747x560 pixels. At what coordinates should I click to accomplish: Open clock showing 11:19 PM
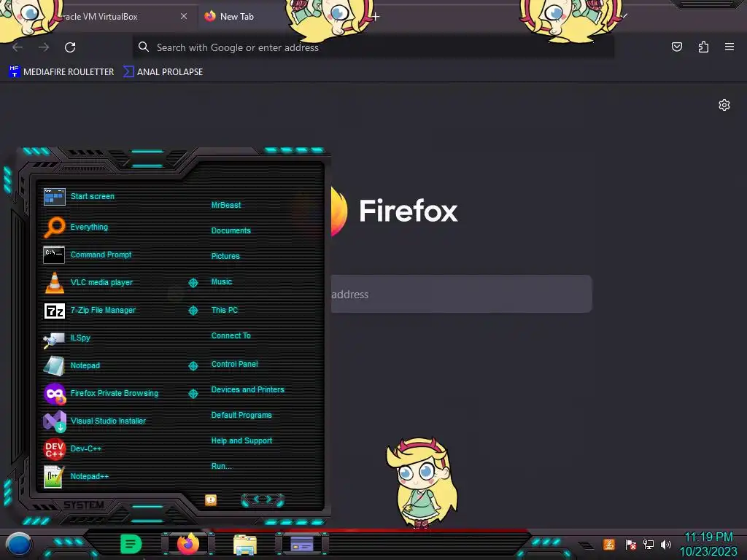tap(708, 544)
